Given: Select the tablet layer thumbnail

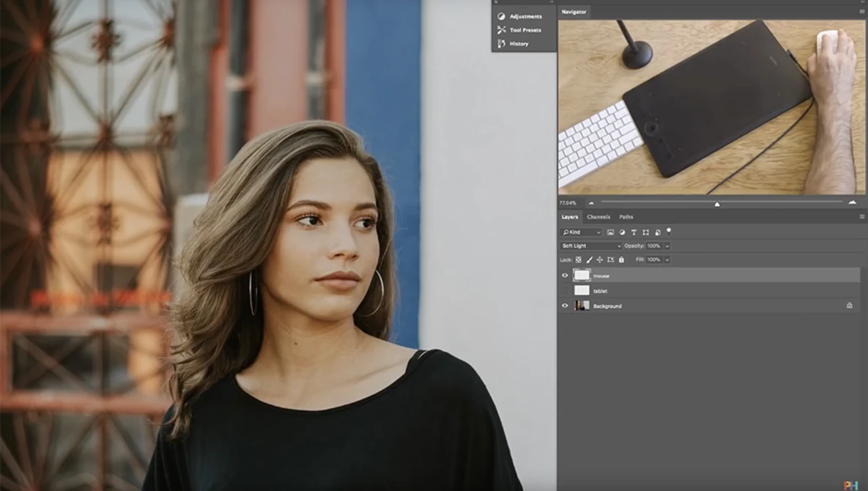Looking at the screenshot, I should pyautogui.click(x=582, y=291).
